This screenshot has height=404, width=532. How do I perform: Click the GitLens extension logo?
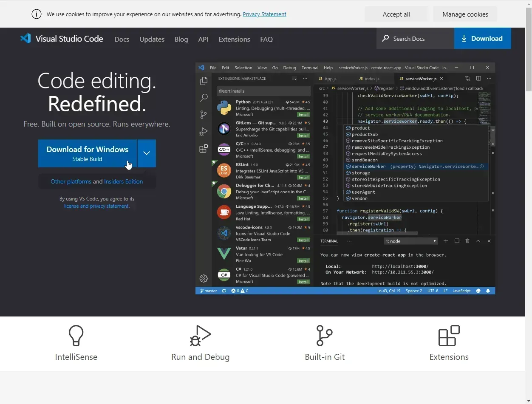coord(224,129)
